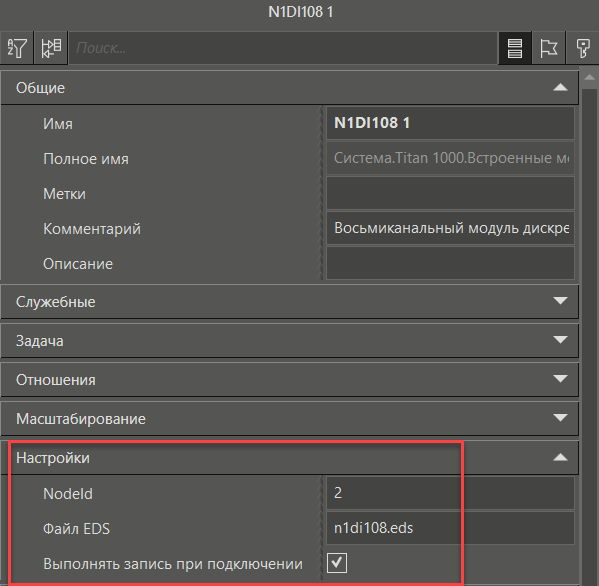The height and width of the screenshot is (586, 599).
Task: Click the key icon in toolbar
Action: (x=583, y=48)
